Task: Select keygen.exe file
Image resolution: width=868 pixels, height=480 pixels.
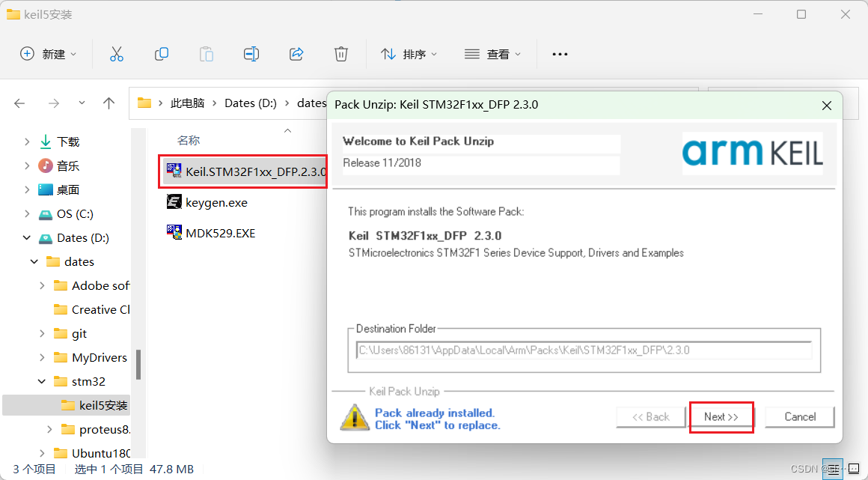Action: (216, 202)
